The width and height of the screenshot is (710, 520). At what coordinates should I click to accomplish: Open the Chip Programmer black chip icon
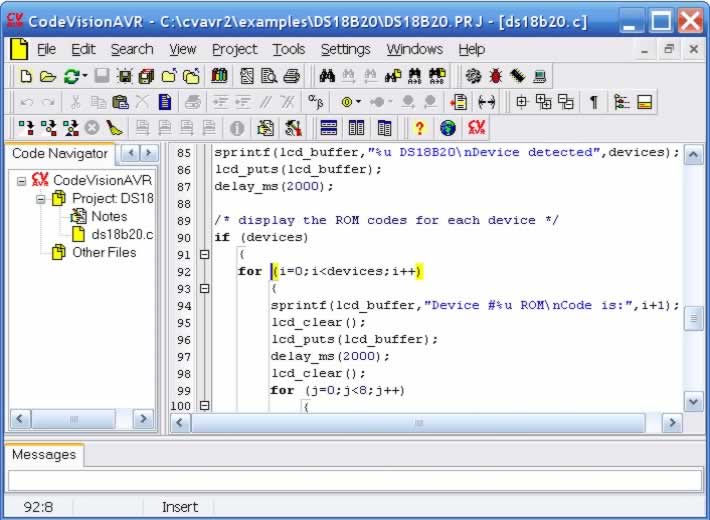coord(518,76)
